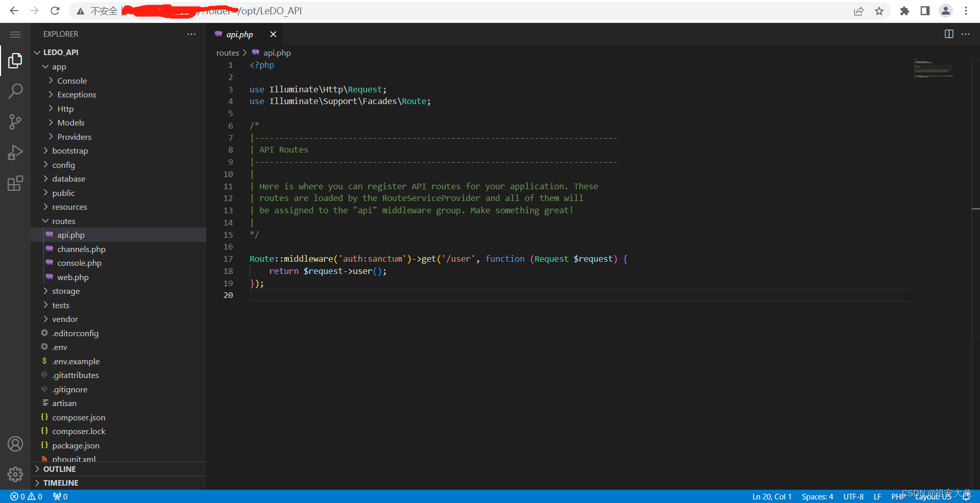Show errors and warnings in status bar
The image size is (980, 503).
click(x=26, y=496)
